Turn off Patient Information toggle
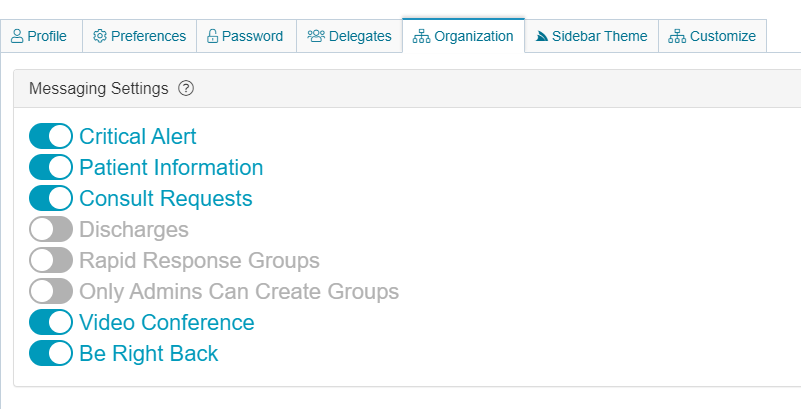 click(51, 167)
